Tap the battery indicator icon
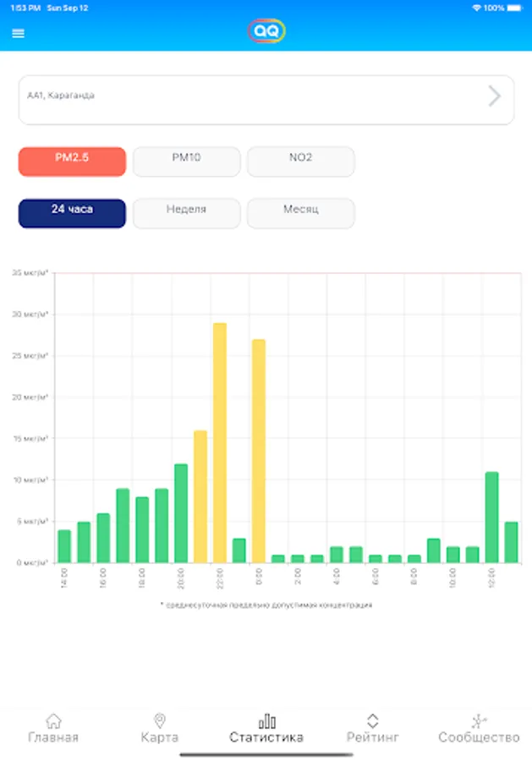This screenshot has height=761, width=532. [514, 8]
